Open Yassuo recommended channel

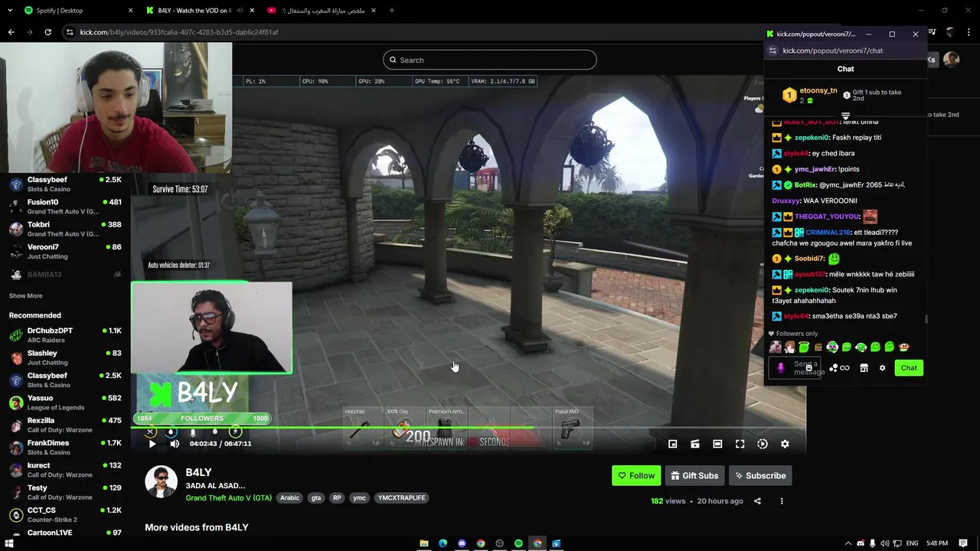65,403
